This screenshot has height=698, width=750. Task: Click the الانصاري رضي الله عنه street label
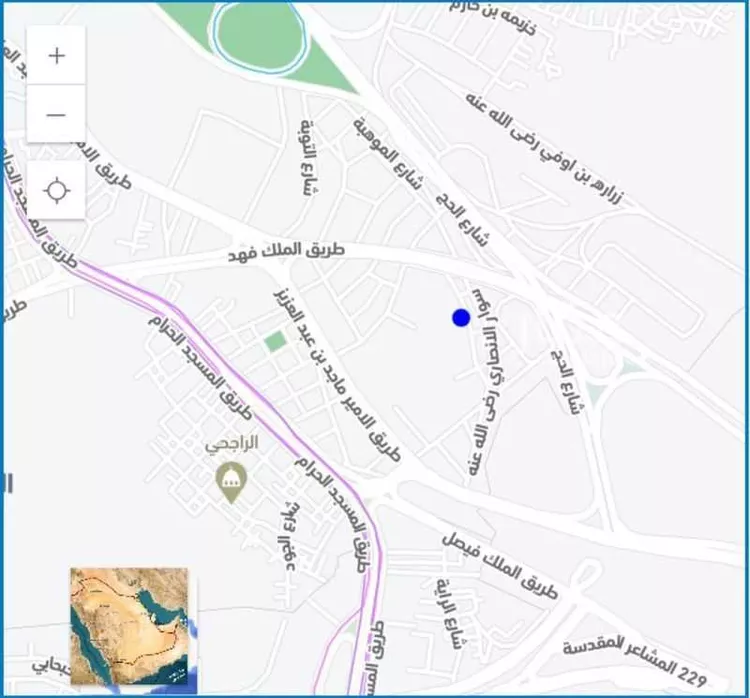(x=485, y=382)
